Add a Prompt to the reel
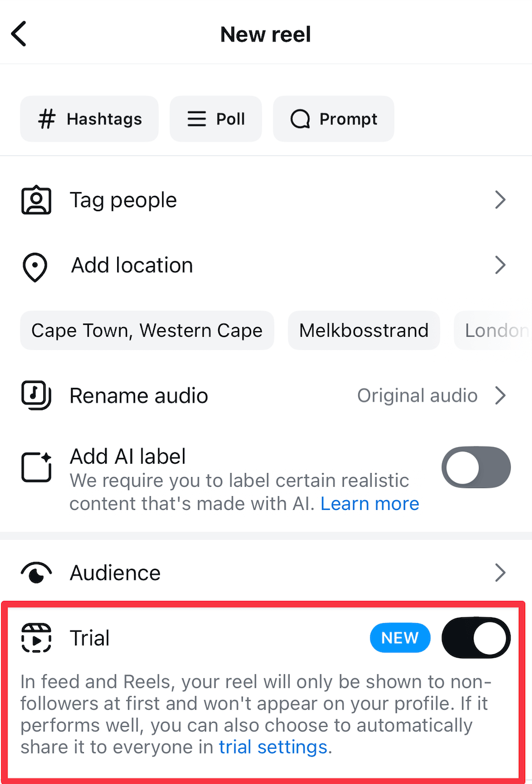Viewport: 532px width, 784px height. coord(334,119)
